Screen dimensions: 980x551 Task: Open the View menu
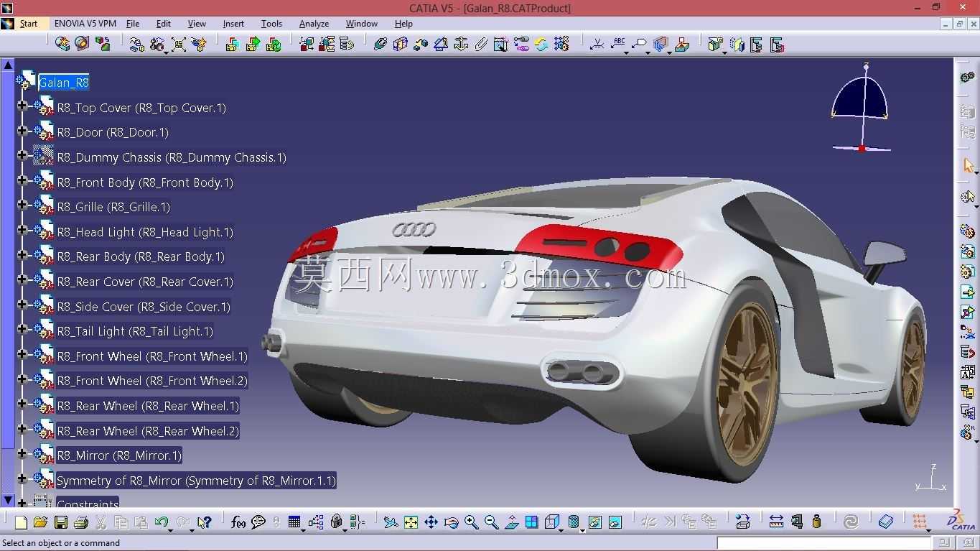197,24
